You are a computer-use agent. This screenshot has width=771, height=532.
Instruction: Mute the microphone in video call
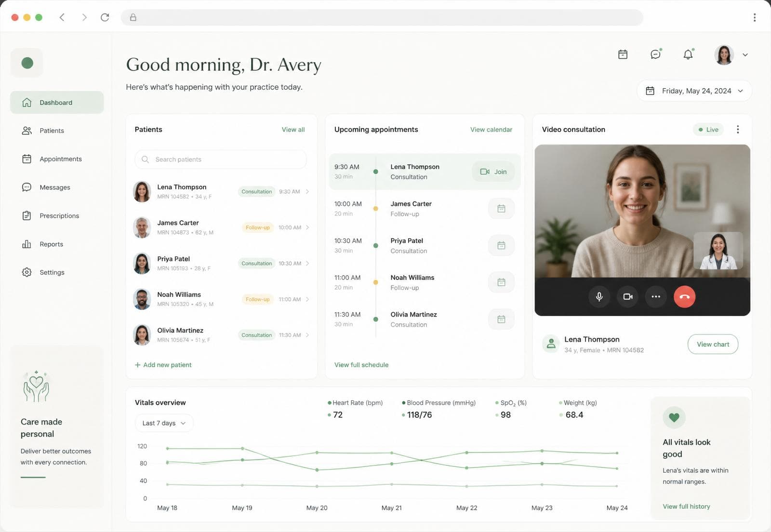click(x=599, y=297)
